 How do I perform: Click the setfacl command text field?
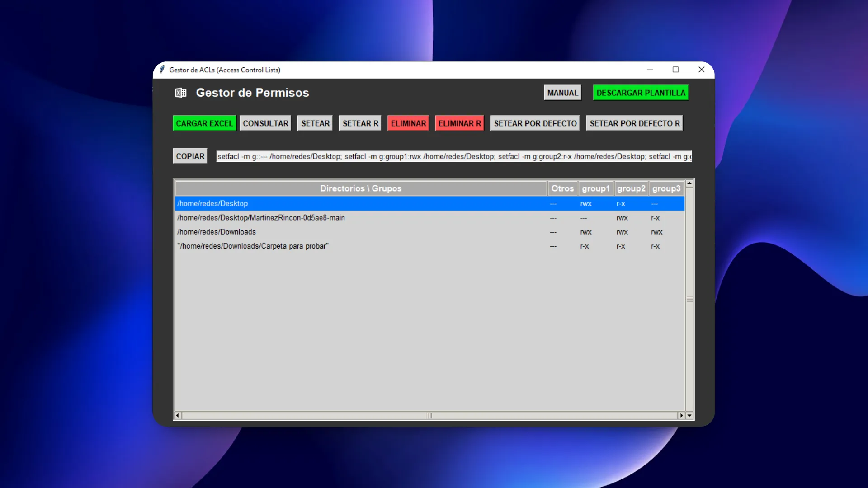[453, 156]
